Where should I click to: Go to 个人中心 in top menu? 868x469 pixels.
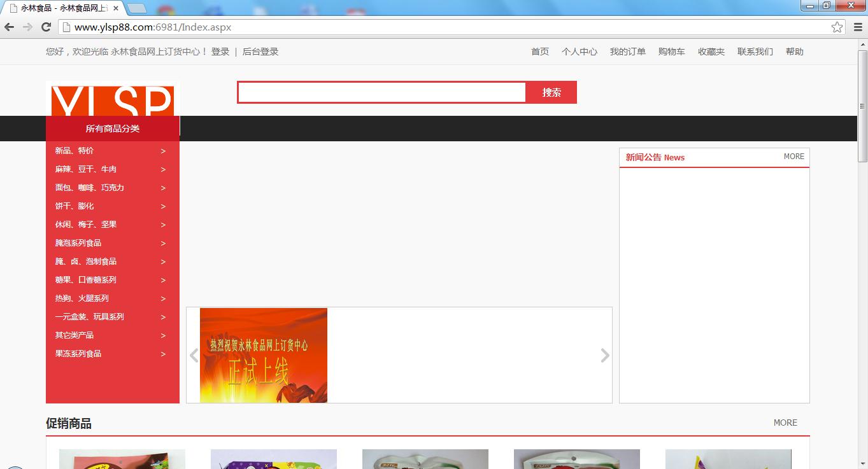579,52
